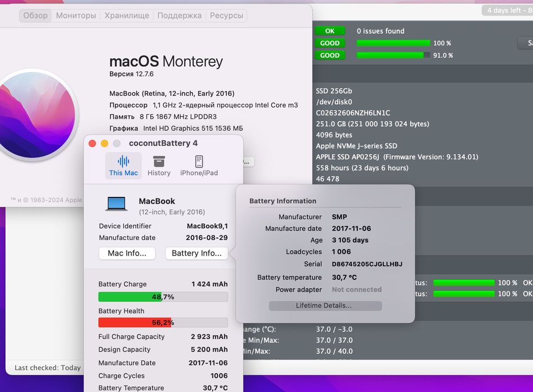This screenshot has height=392, width=533.
Task: Click the 2 923 mAh full charge capacity
Action: click(209, 336)
